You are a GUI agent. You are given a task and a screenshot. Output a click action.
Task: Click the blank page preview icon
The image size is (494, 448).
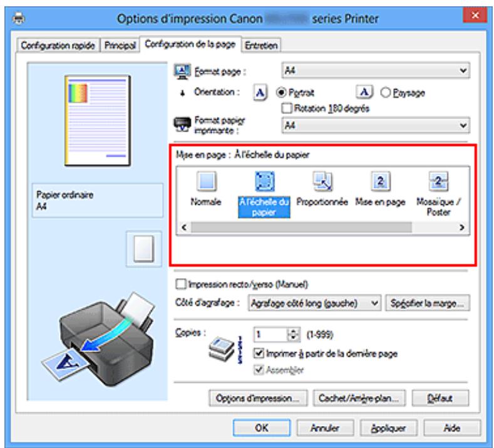pos(143,249)
